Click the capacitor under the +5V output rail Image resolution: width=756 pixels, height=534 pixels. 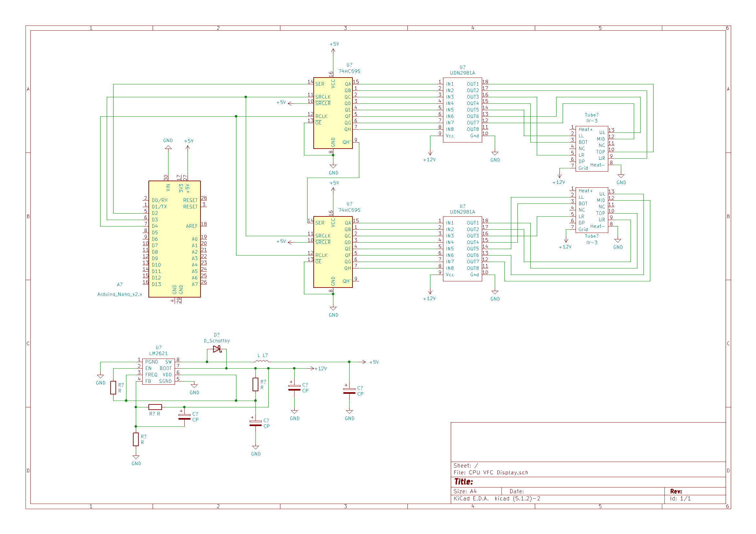pos(349,391)
